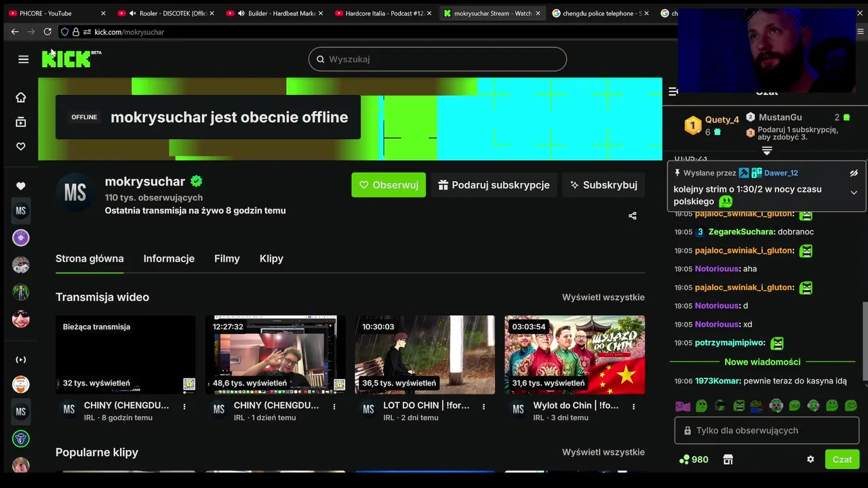Open the 03:03:54 Wylot do Chin thumbnail
Image resolution: width=868 pixels, height=488 pixels.
coord(575,354)
